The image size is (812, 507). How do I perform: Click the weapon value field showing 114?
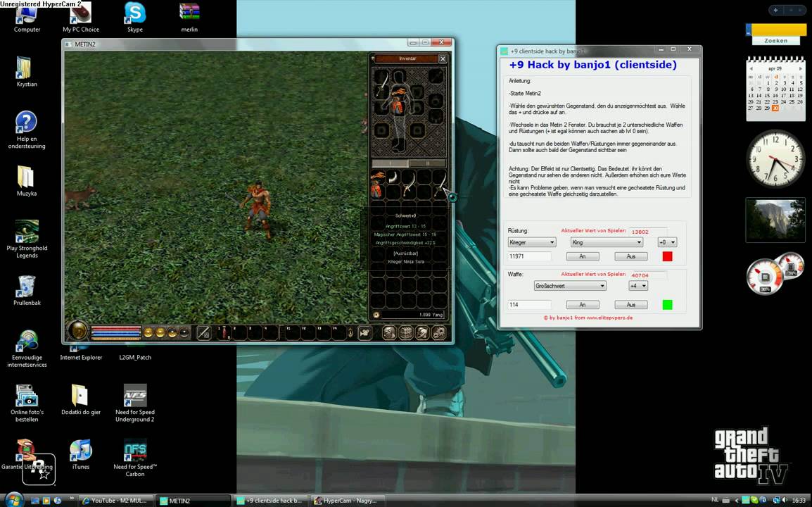529,305
